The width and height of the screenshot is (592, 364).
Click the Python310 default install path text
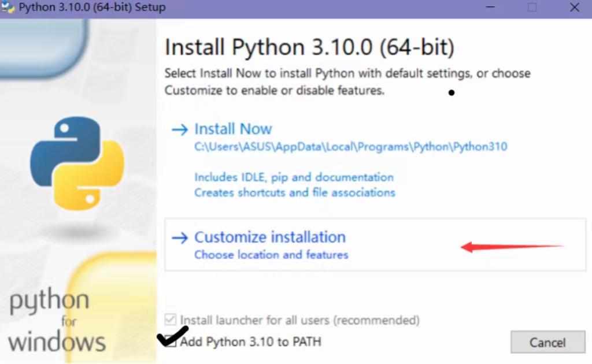(351, 146)
